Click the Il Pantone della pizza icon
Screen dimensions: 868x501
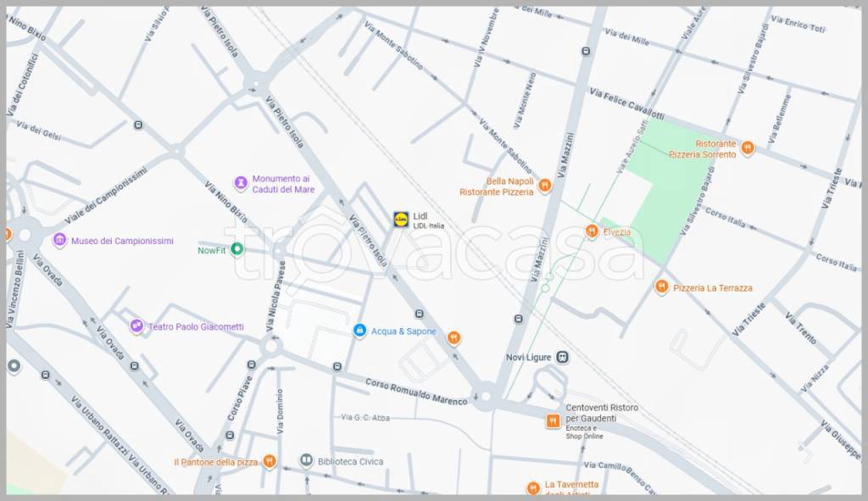[270, 461]
